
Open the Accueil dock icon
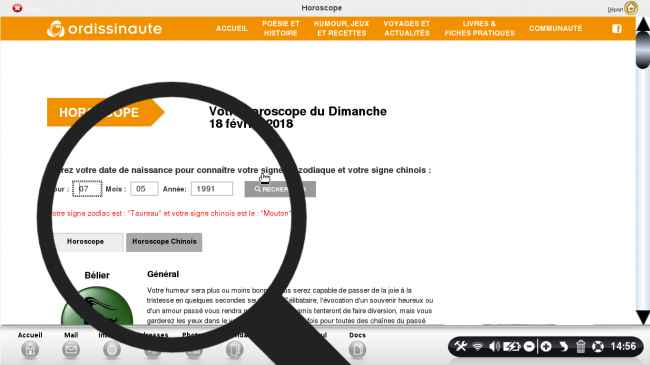[x=30, y=350]
